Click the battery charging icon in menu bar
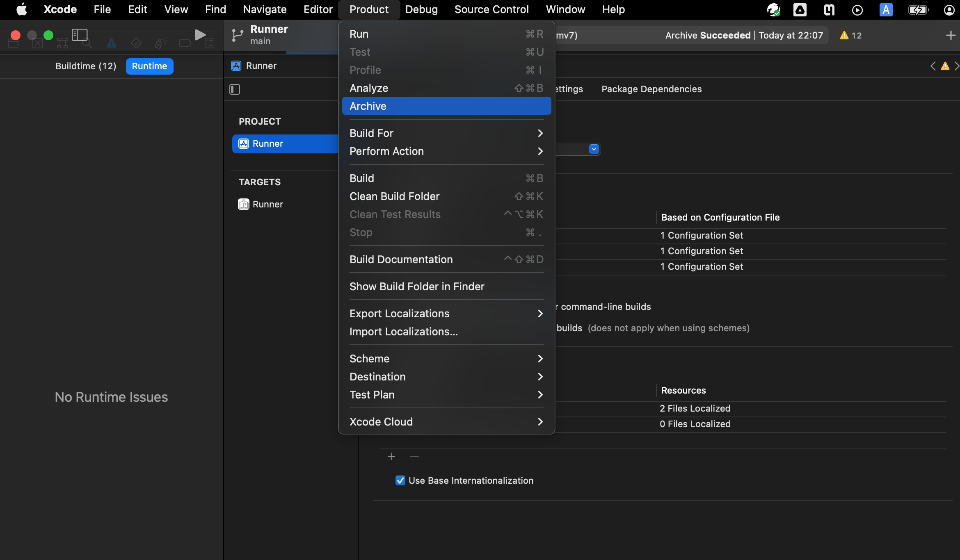The image size is (960, 560). [918, 9]
